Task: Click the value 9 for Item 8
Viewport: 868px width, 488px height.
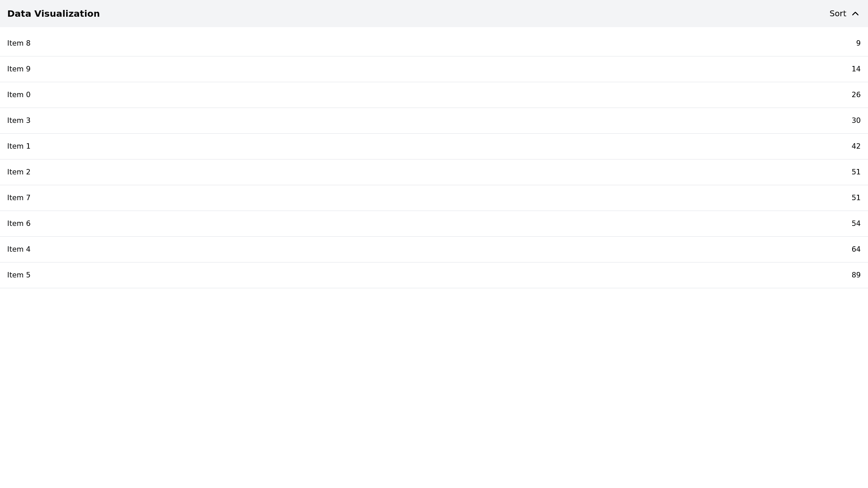Action: pyautogui.click(x=858, y=43)
